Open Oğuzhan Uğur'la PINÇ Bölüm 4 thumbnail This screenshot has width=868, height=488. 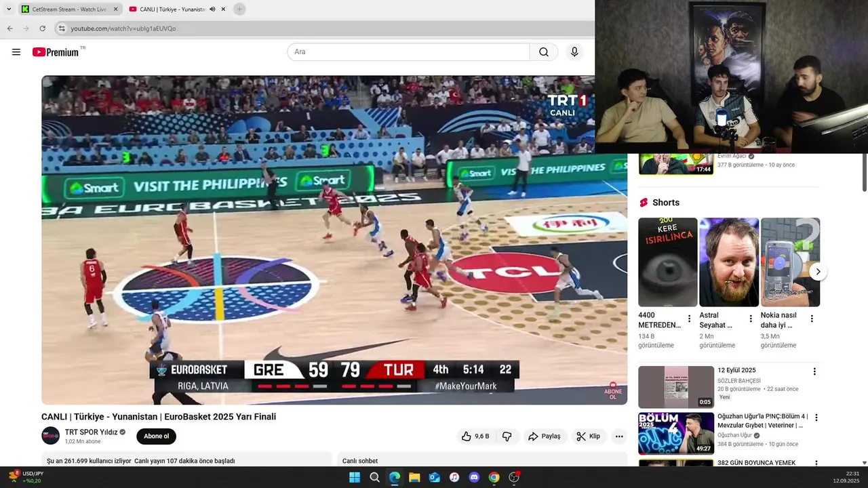676,433
